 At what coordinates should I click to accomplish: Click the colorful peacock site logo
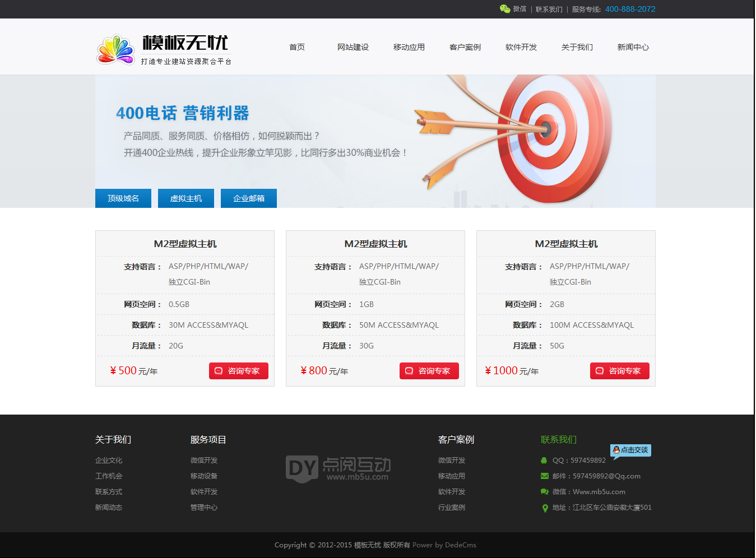[x=116, y=50]
